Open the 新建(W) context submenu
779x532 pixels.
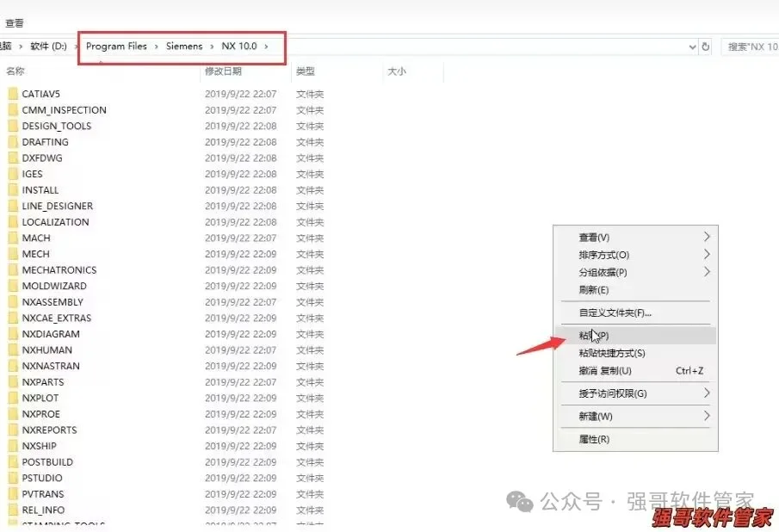point(635,417)
